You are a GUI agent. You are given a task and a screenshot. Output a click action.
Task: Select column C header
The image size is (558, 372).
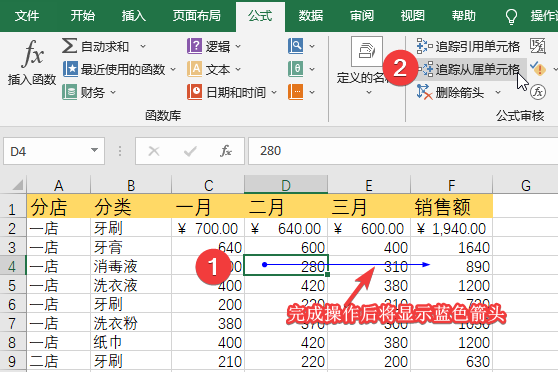point(208,185)
